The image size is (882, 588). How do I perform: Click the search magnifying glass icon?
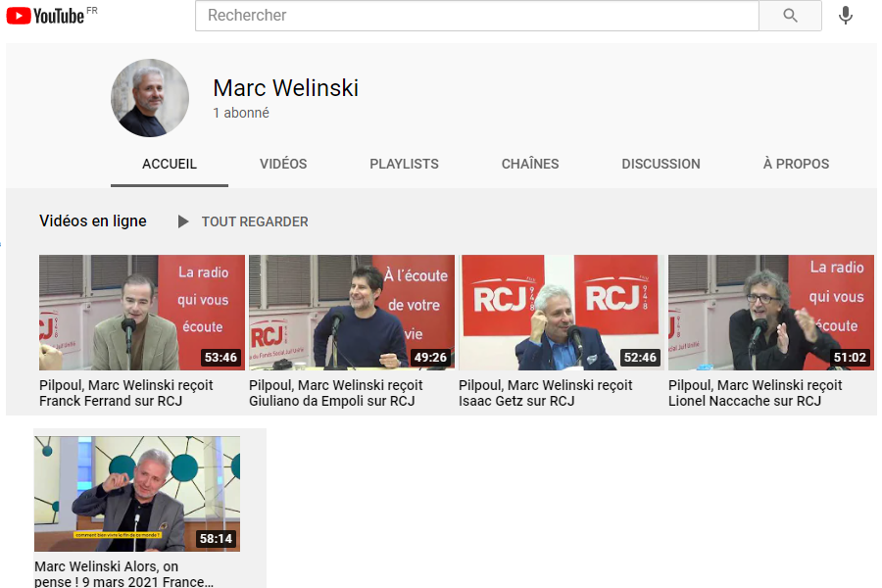(x=790, y=16)
